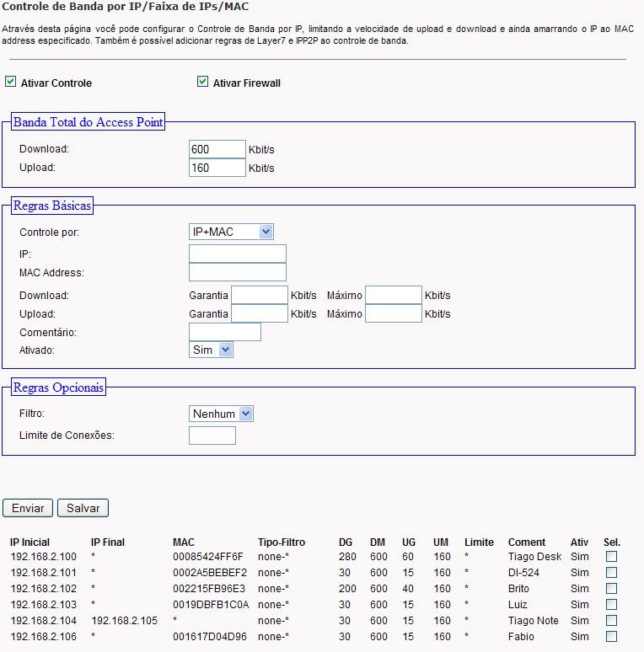Click the Tipo-Filtro column header
The width and height of the screenshot is (644, 652).
pyautogui.click(x=282, y=542)
